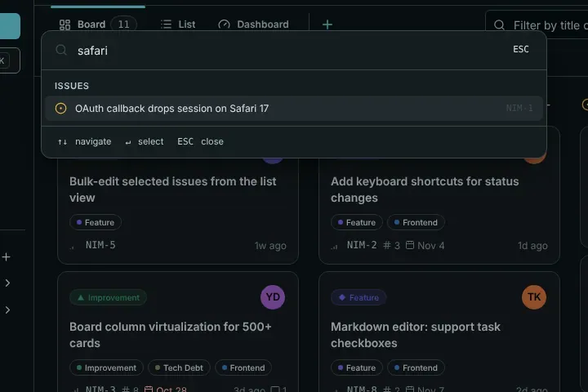Switch to the List view tab
This screenshot has height=392, width=588.
click(x=178, y=24)
